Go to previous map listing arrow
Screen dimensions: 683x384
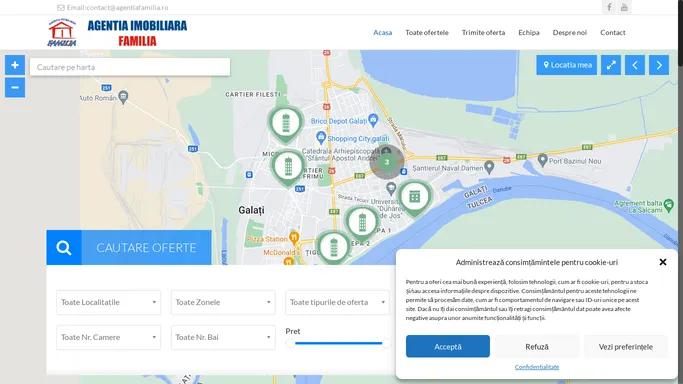pos(635,65)
